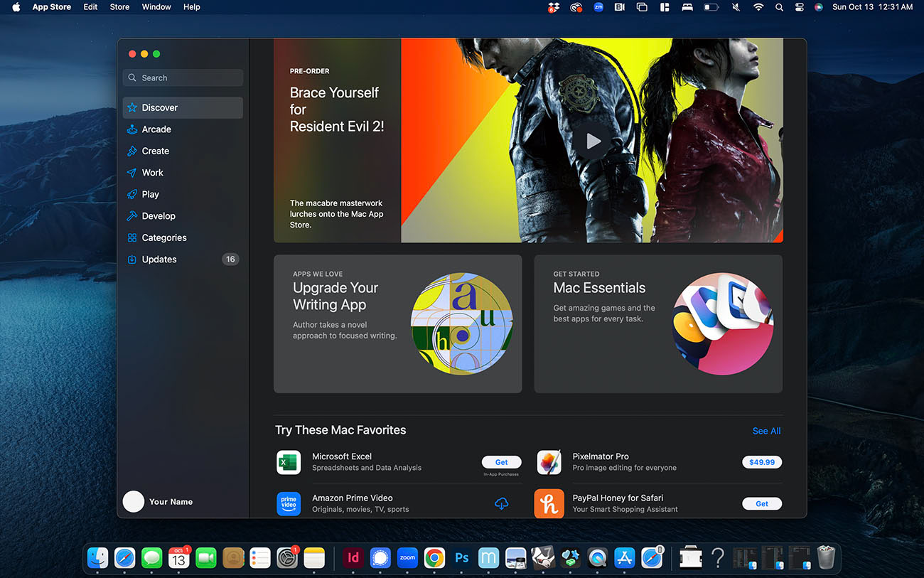The height and width of the screenshot is (578, 924).
Task: Click the Microsoft Excel app icon
Action: coord(289,462)
